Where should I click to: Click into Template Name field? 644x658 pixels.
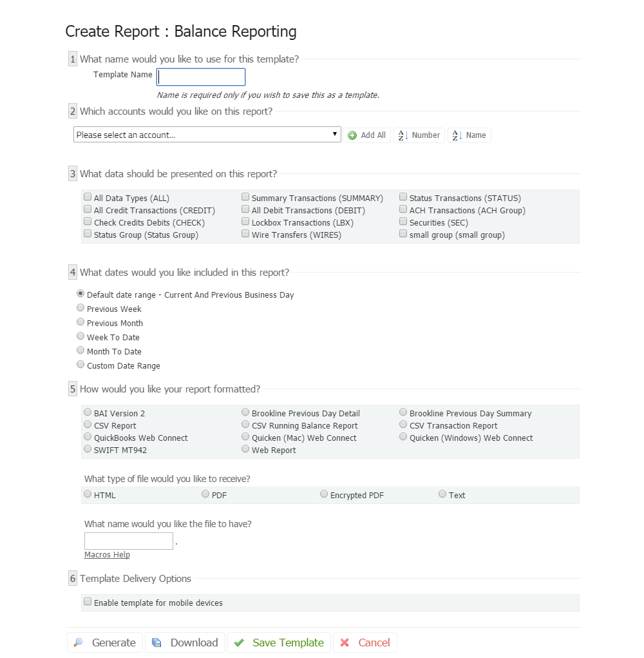201,77
